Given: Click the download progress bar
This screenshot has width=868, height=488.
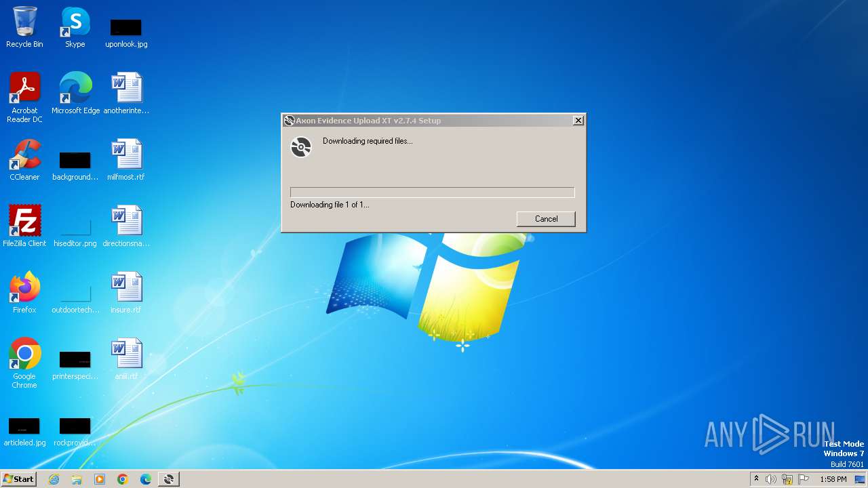Looking at the screenshot, I should [432, 192].
